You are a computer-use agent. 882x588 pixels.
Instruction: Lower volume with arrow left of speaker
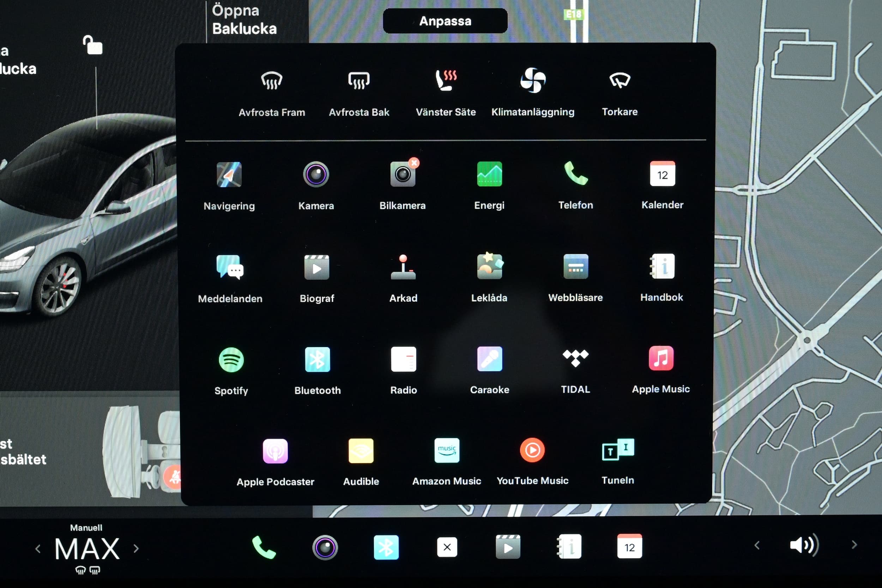pos(757,545)
